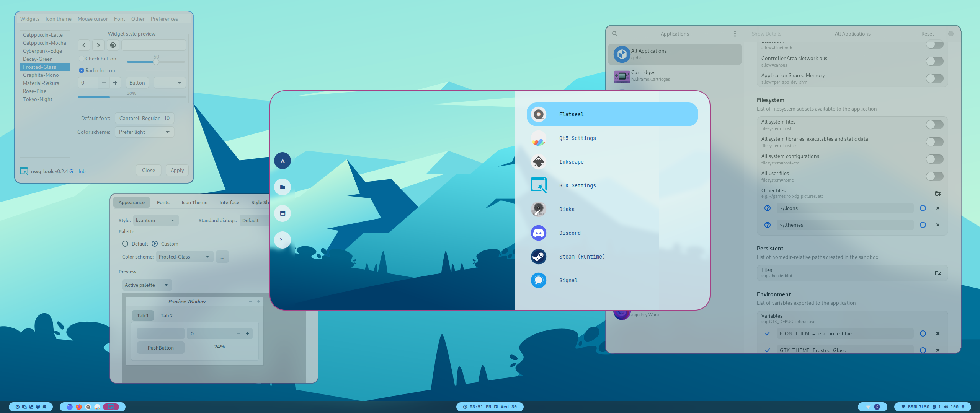Add a new environment variable

(x=938, y=319)
